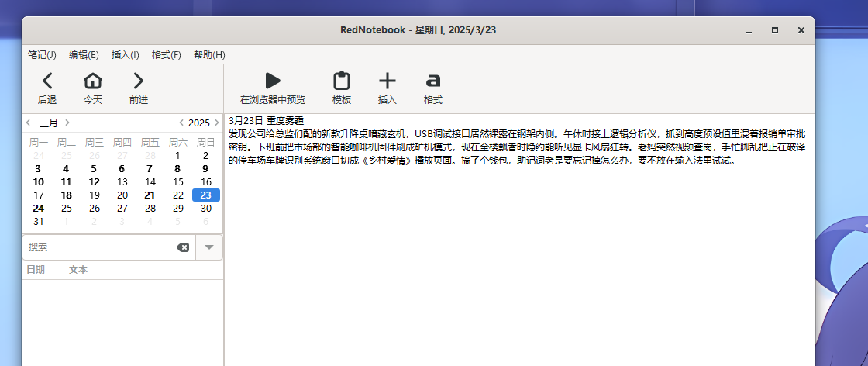Go to previous month arrow
Screen dimensions: 868x366
(x=28, y=123)
